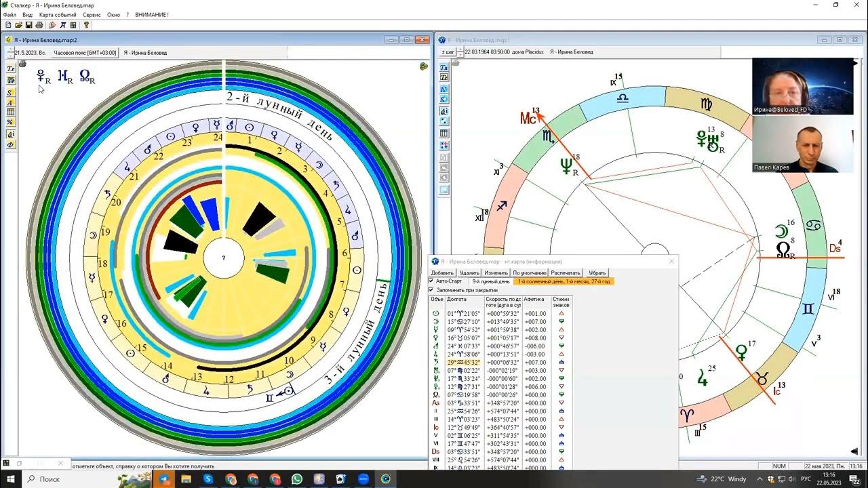Click the Добавить button
This screenshot has width=868, height=488.
(442, 272)
